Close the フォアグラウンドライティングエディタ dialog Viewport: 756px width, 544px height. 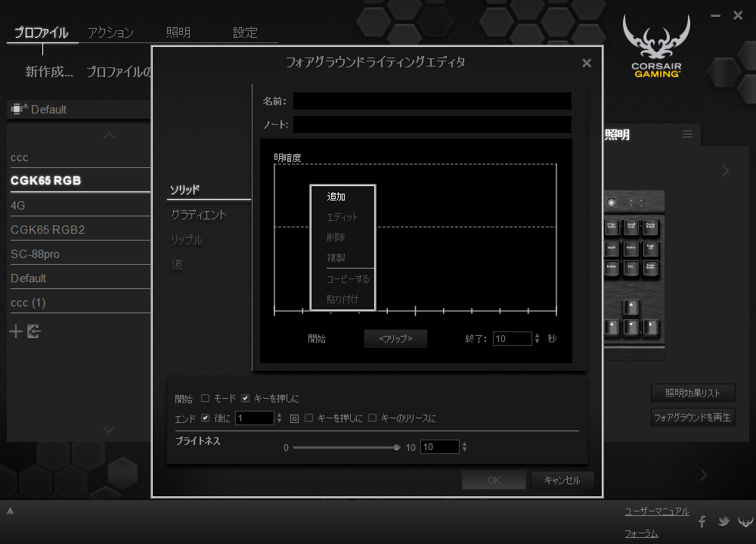point(587,63)
